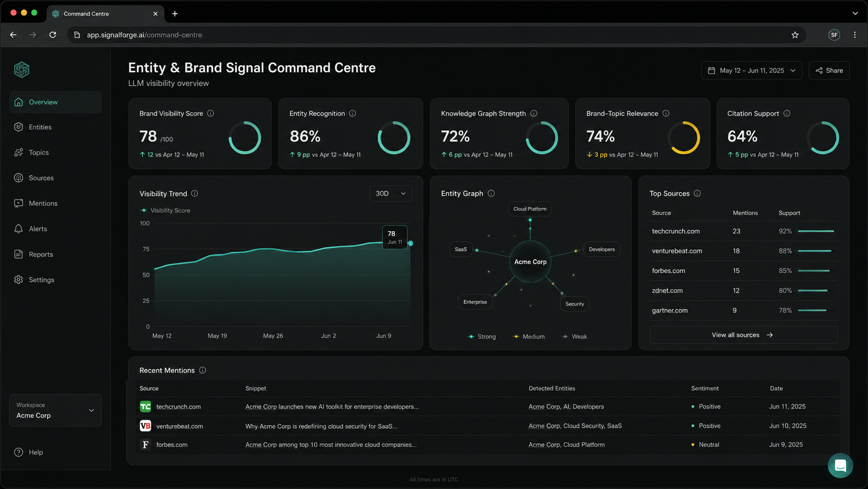Screen dimensions: 868x489
Task: Click the VentureBeat logo in Recent Mentions
Action: [145, 426]
